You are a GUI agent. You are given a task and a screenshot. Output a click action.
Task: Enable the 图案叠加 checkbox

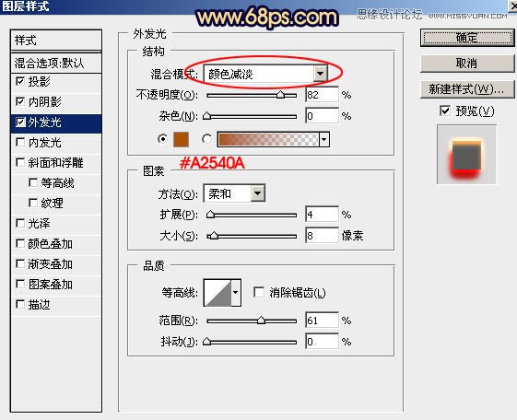[20, 285]
